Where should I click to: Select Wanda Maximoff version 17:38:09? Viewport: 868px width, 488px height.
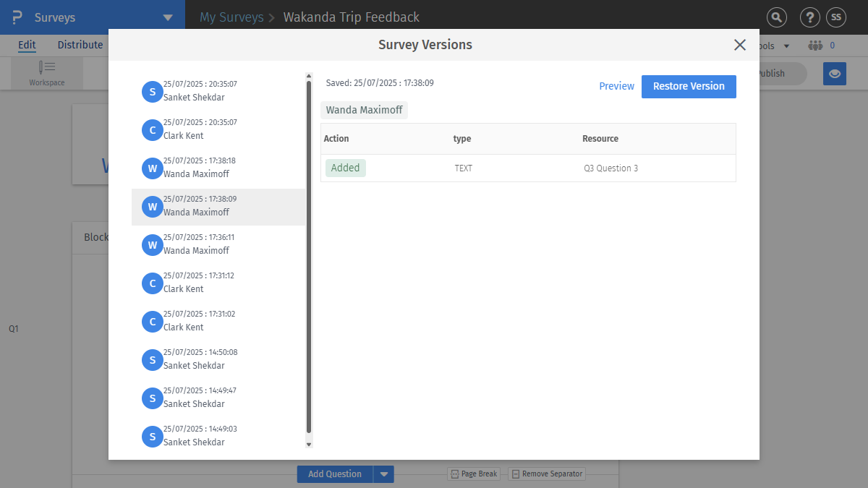coord(218,206)
